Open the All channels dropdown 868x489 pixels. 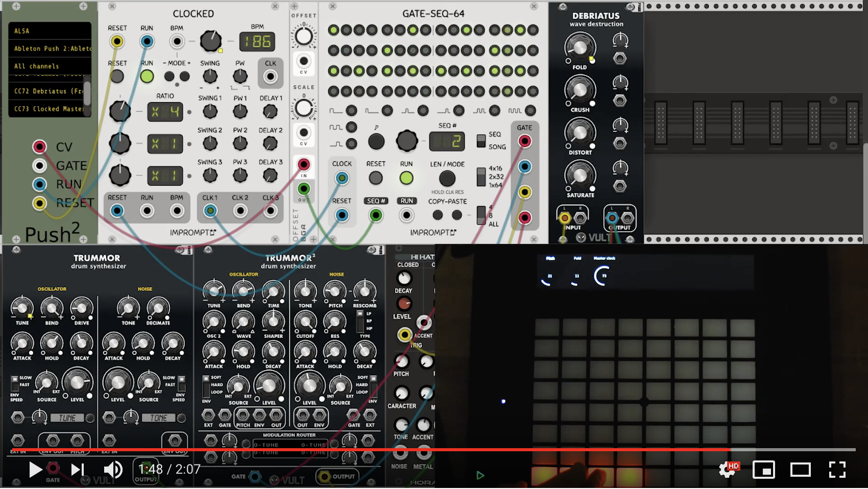(x=50, y=66)
